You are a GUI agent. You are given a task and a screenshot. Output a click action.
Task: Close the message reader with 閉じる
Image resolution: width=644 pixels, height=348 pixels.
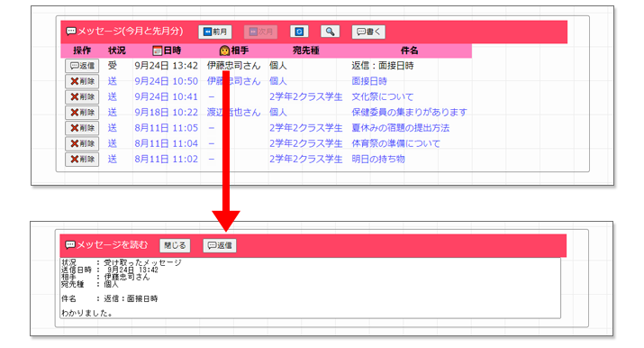click(x=175, y=245)
